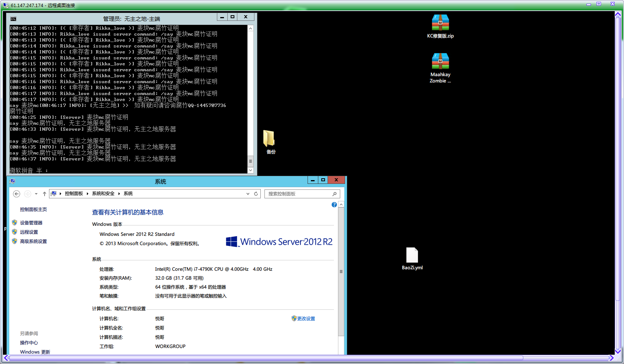Image resolution: width=624 pixels, height=364 pixels.
Task: Expand address bar history dropdown
Action: click(x=248, y=194)
